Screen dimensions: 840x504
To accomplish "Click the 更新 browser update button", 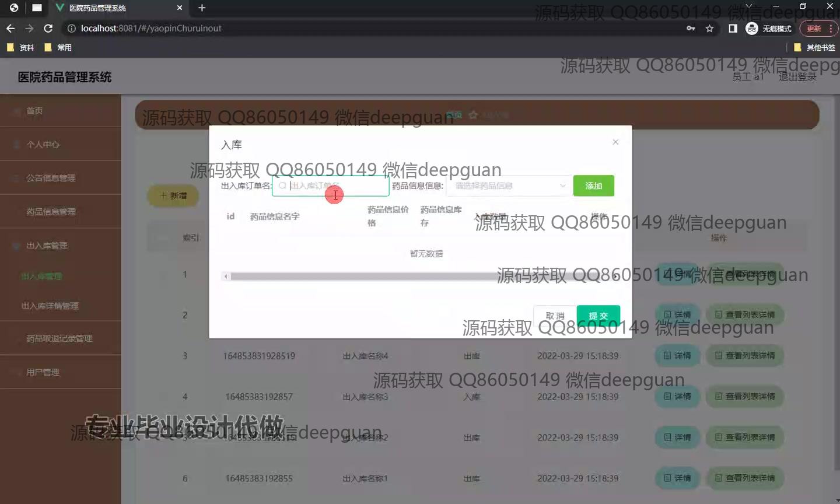I will [x=819, y=28].
